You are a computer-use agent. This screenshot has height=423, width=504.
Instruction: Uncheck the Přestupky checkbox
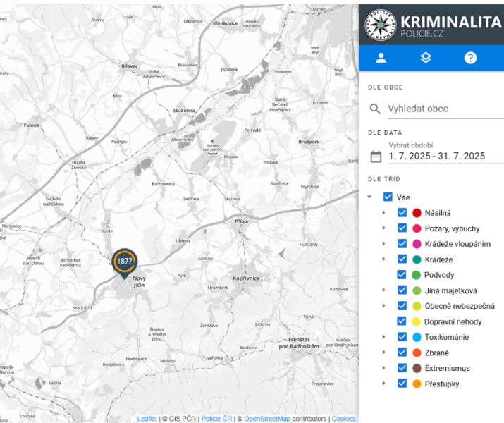(x=402, y=383)
